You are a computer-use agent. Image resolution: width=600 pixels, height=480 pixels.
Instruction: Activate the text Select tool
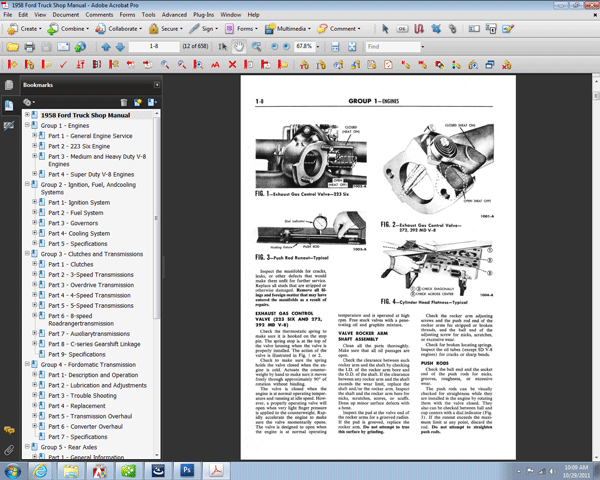click(x=222, y=47)
